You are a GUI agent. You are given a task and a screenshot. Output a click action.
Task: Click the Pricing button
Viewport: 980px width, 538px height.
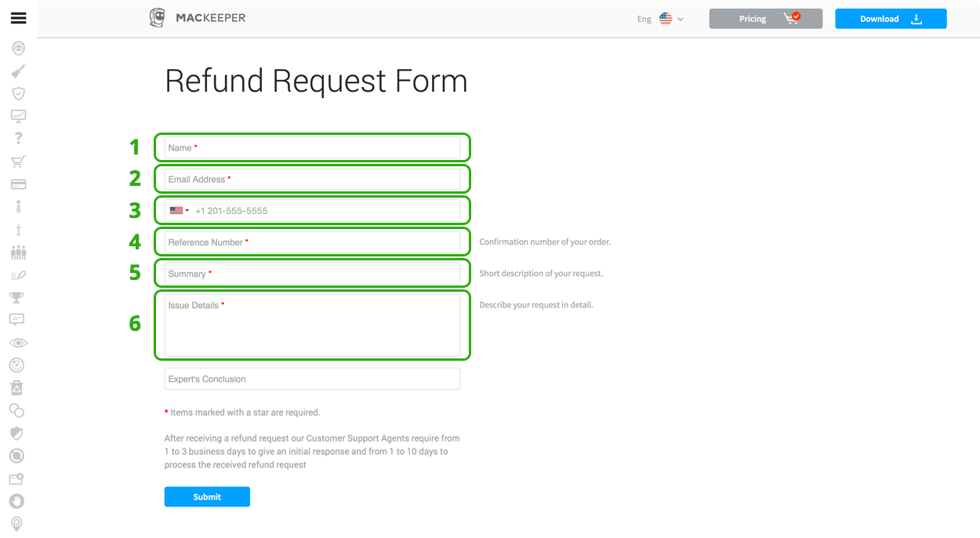[765, 19]
